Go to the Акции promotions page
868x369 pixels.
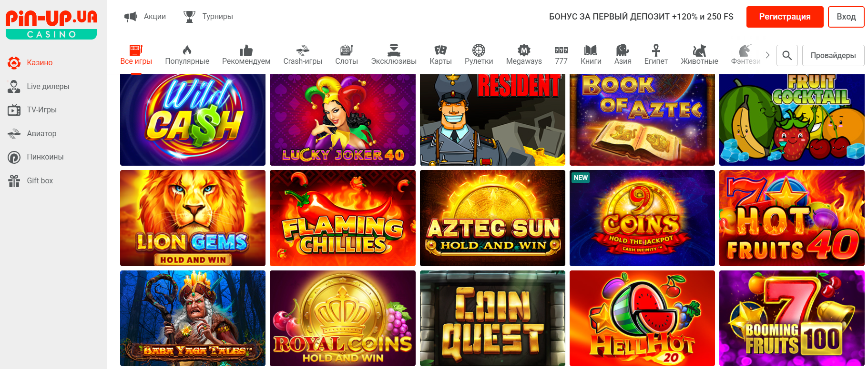[145, 17]
